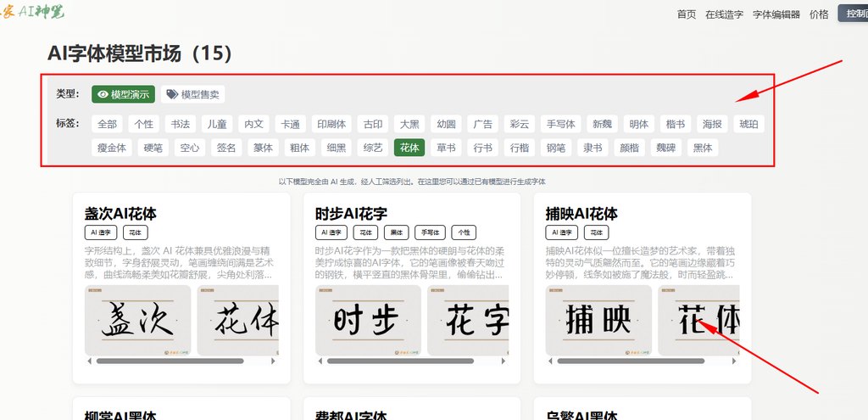The image size is (868, 420).
Task: Click the 捕映 preview thumbnail
Action: click(598, 320)
